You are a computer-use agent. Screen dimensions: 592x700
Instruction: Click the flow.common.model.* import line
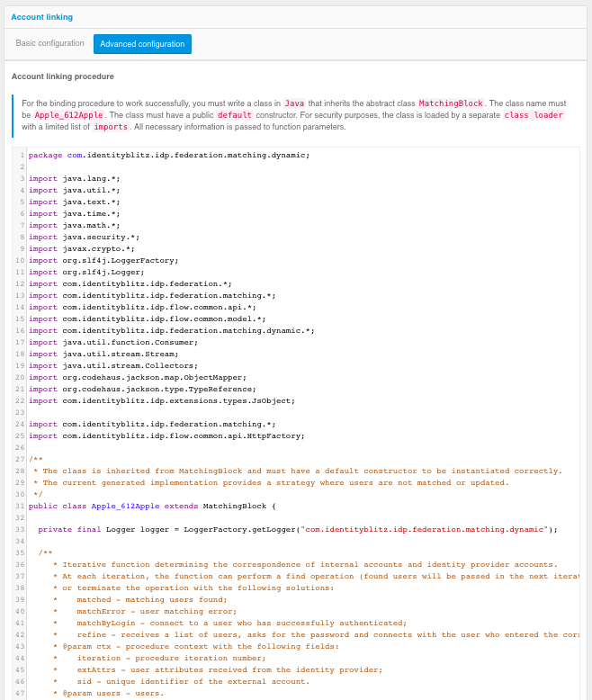pos(148,319)
